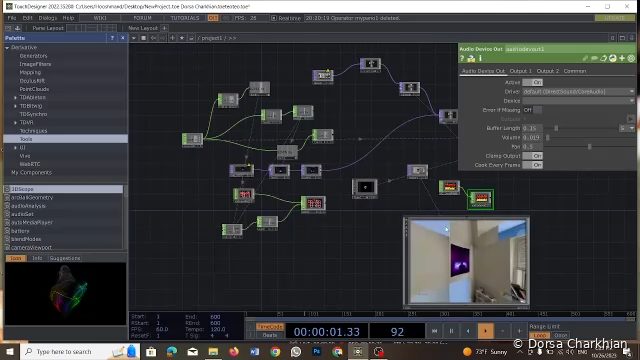
Task: Switch to the Output 2 tab
Action: (547, 71)
